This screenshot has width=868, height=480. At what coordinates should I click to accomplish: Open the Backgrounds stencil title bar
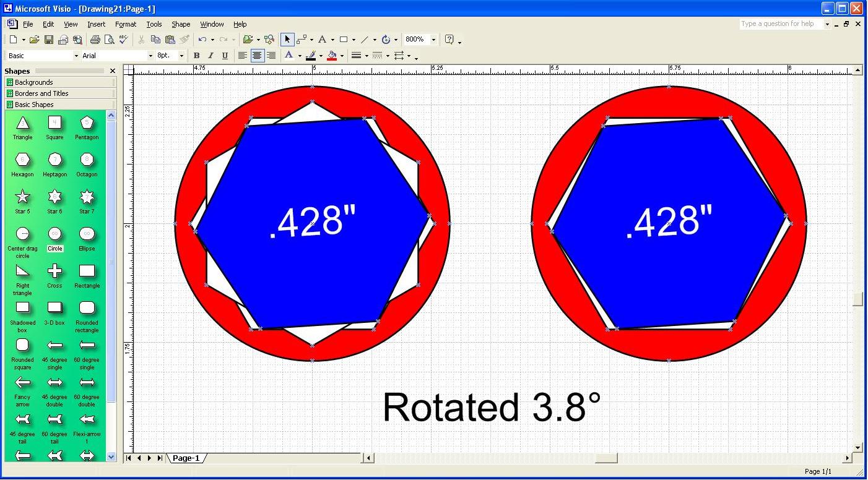pyautogui.click(x=60, y=82)
